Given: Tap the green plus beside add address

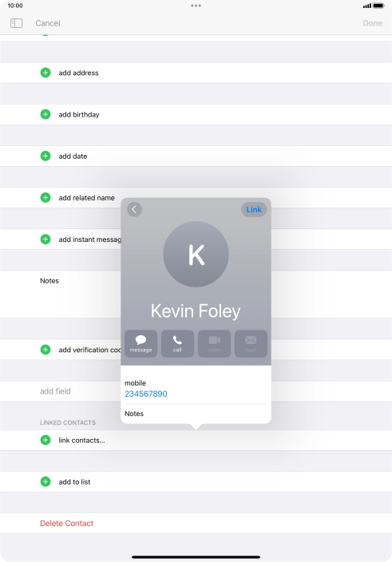Looking at the screenshot, I should (46, 73).
